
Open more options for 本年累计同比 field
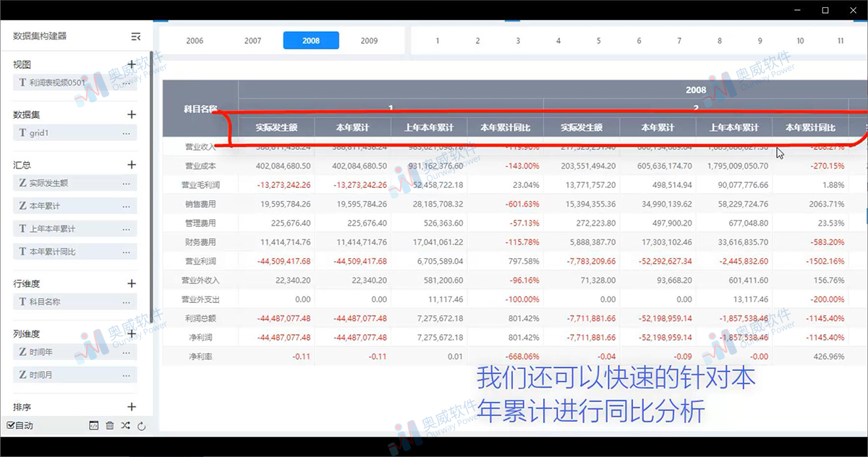tap(127, 252)
